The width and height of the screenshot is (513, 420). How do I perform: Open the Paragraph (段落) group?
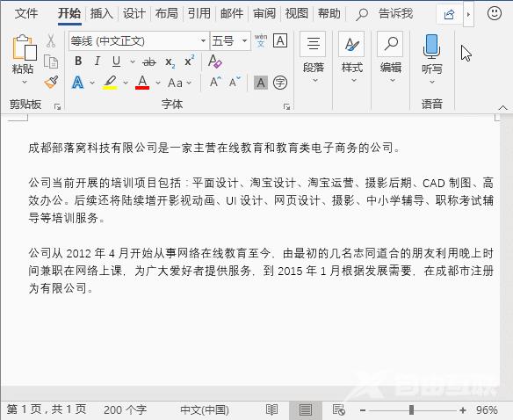[313, 57]
